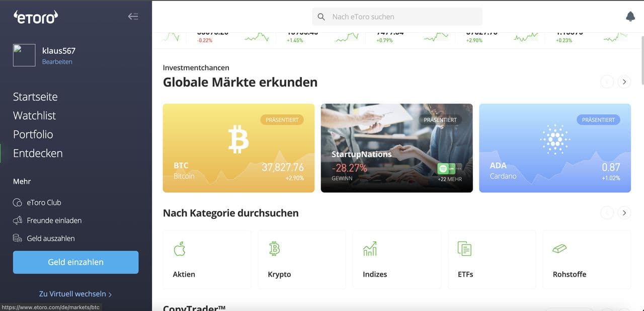Focus the Nach eToro suchen search field
This screenshot has height=311, width=644.
click(397, 17)
